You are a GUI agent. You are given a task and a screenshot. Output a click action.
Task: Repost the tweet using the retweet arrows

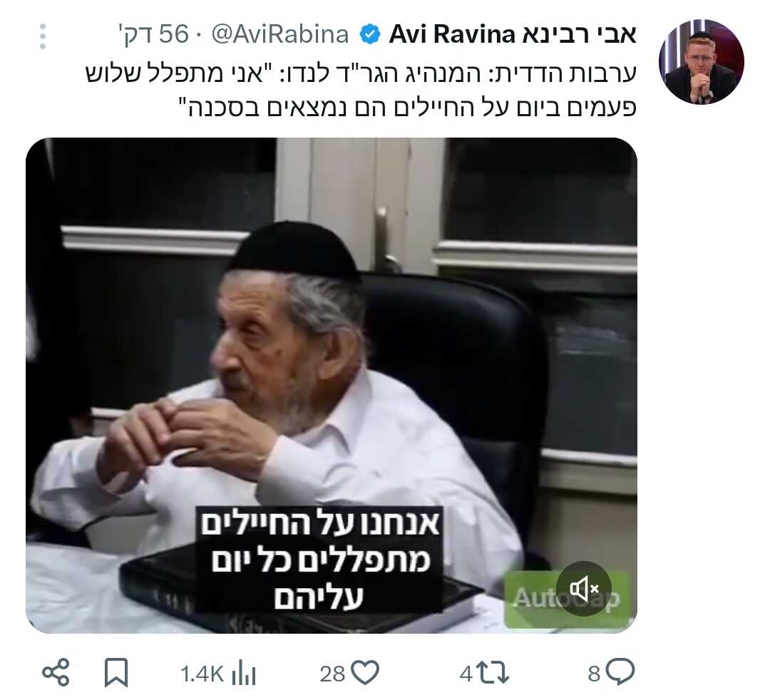point(493,672)
